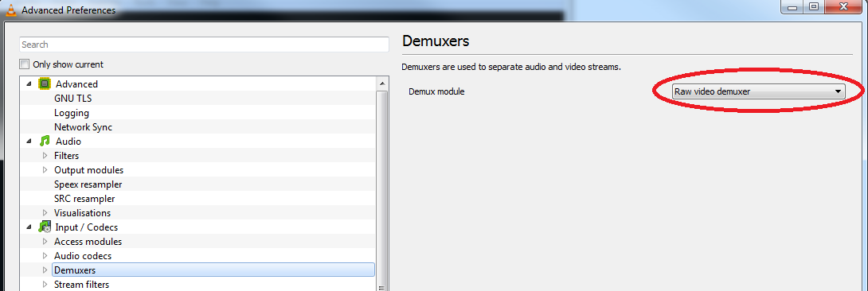Collapse the Advanced tree section
This screenshot has height=291, width=868.
(x=29, y=84)
